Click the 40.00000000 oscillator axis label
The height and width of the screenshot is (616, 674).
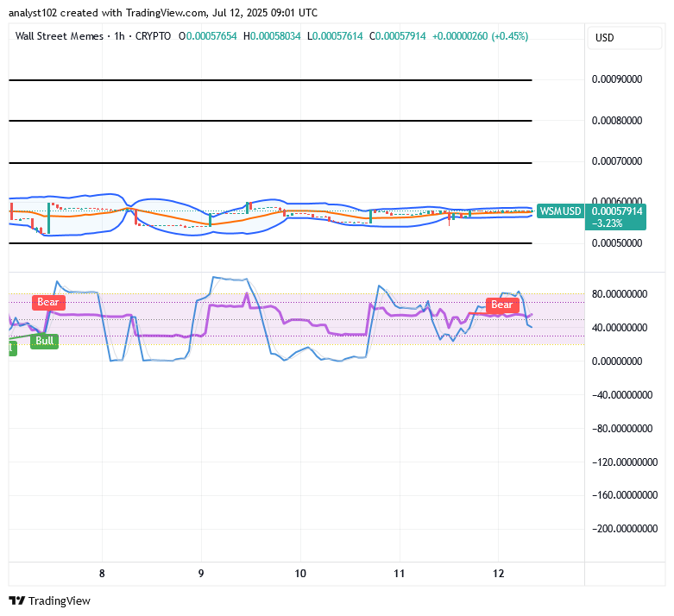(620, 328)
